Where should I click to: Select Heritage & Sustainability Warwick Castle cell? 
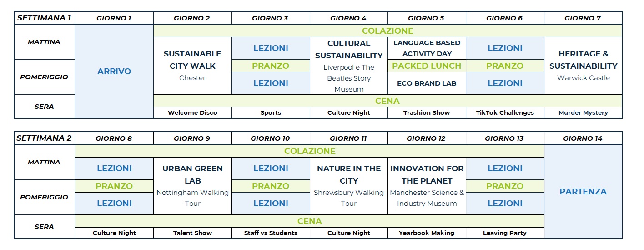(583, 66)
